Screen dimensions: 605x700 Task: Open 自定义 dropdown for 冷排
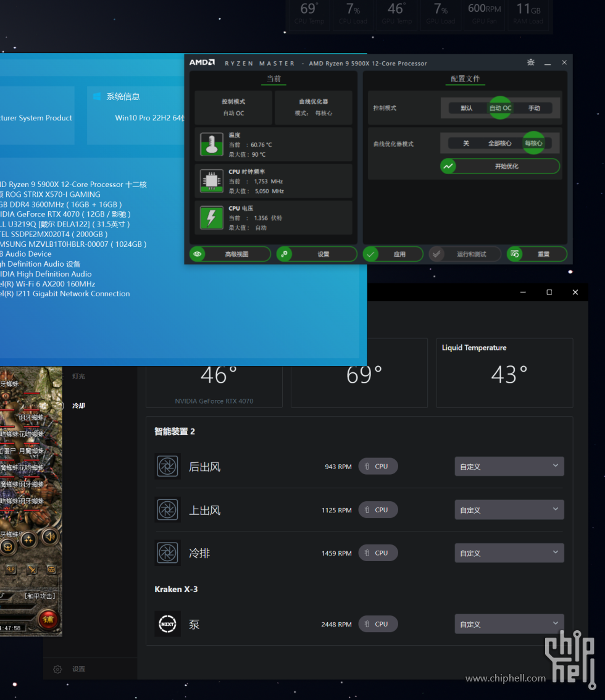coord(509,553)
